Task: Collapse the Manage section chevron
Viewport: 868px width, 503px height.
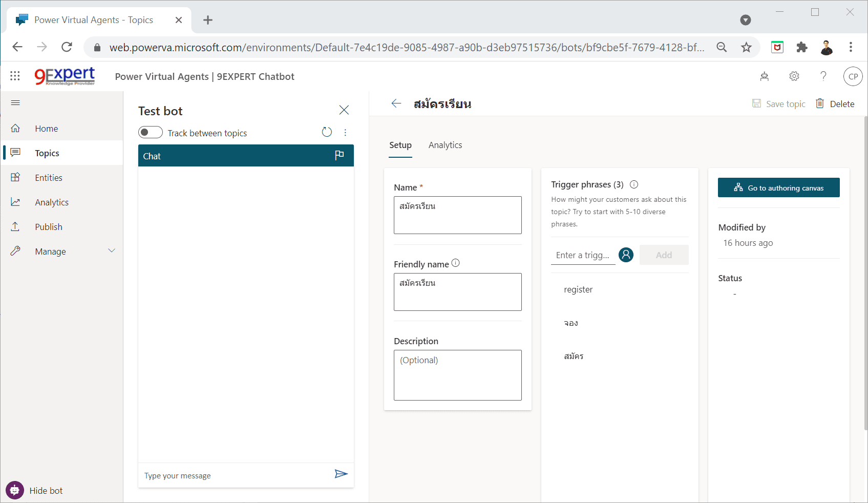Action: pyautogui.click(x=112, y=250)
